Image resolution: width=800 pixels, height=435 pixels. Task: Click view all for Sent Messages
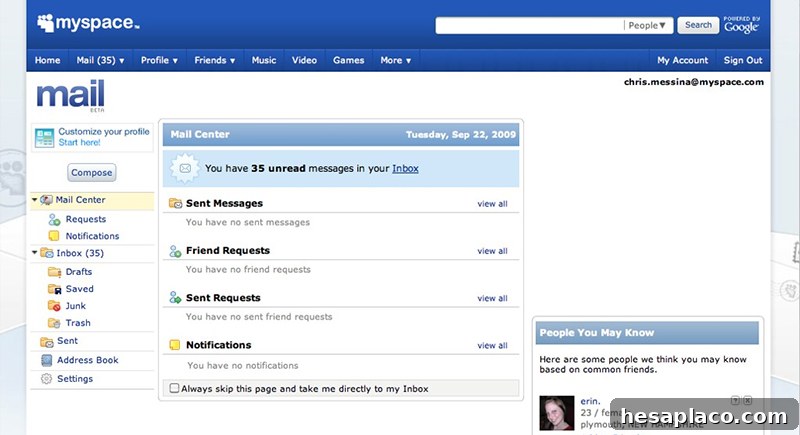click(492, 203)
